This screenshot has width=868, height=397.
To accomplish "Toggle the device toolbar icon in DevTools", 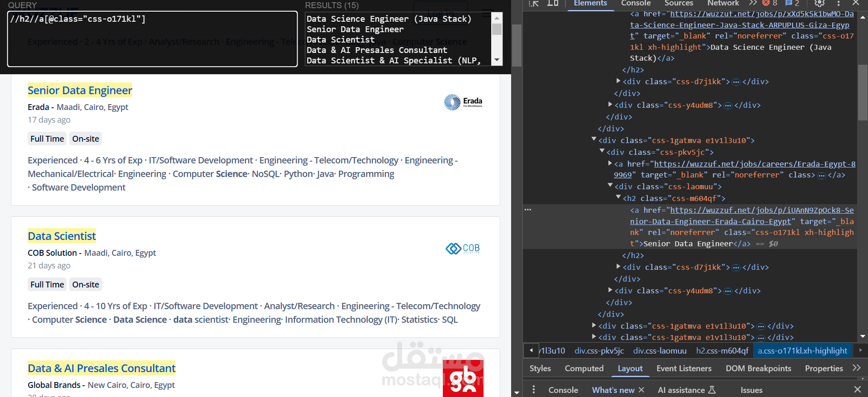I will [x=553, y=3].
